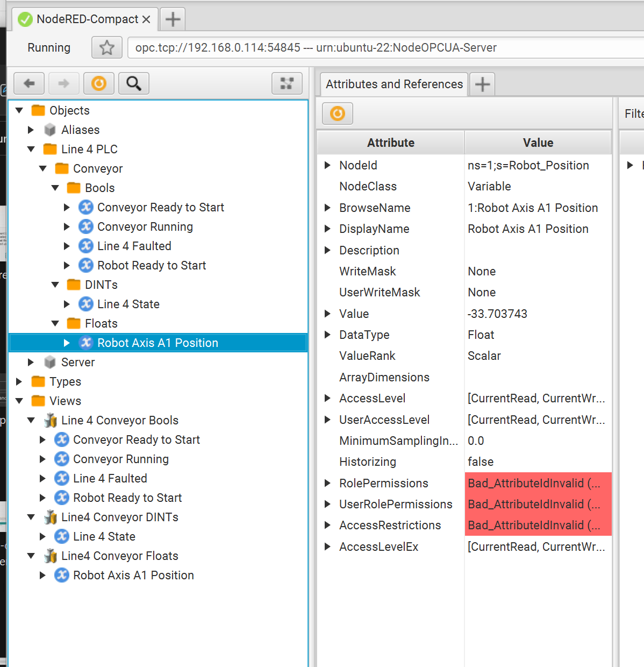Refresh the address space tree
Screen dimensions: 644x667
coord(99,83)
